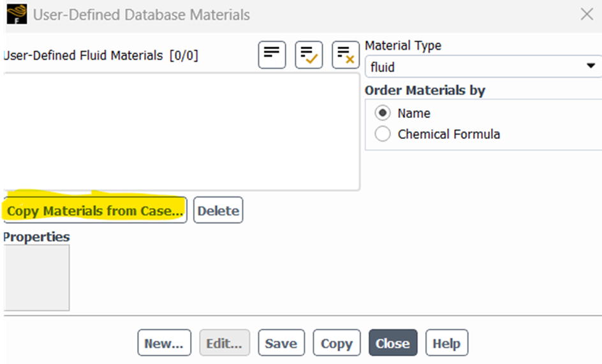Choose the Name ordering radio button

coord(383,113)
